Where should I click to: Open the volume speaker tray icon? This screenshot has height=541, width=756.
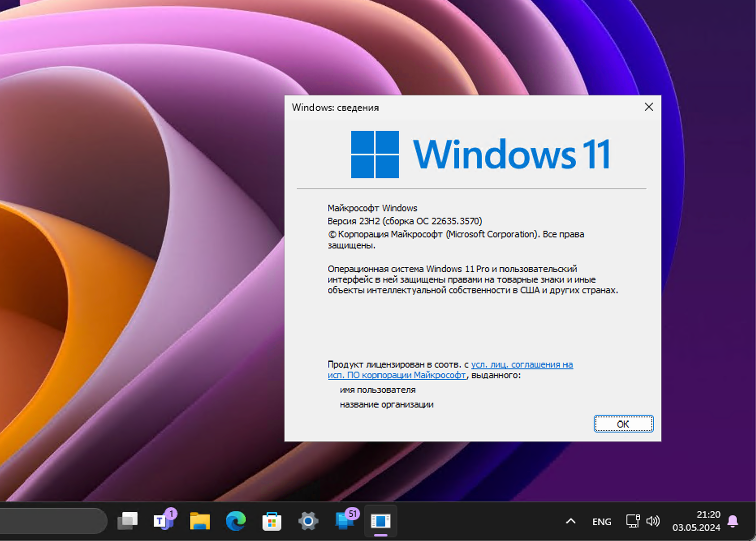click(x=653, y=521)
